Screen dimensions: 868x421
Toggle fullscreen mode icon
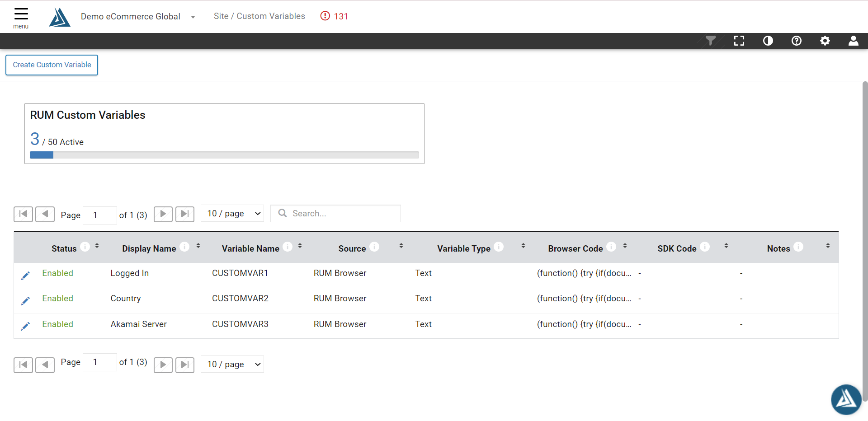(x=739, y=41)
